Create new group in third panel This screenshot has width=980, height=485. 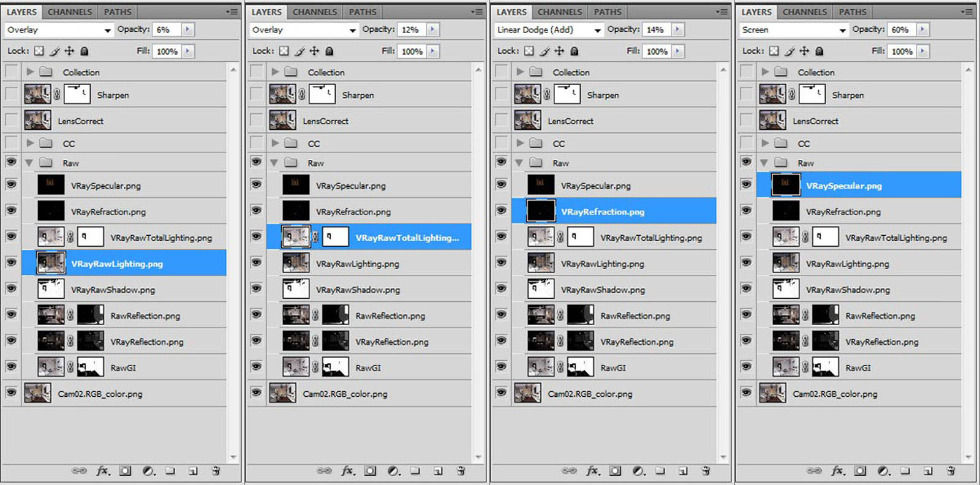click(660, 471)
